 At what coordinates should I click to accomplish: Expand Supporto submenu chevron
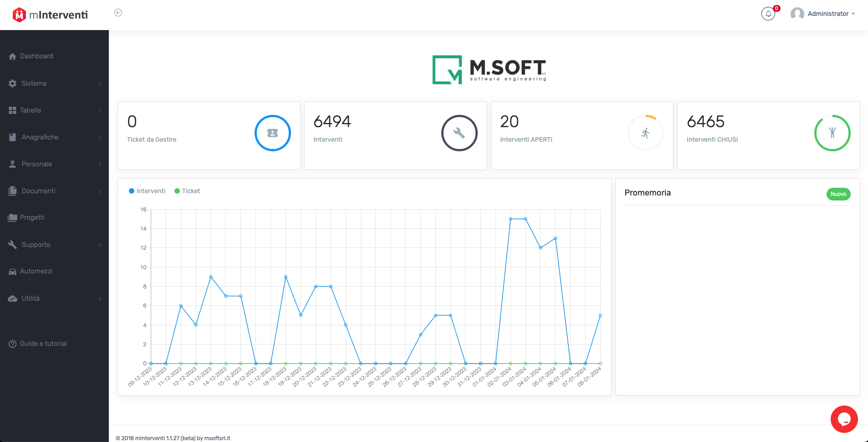coord(100,245)
